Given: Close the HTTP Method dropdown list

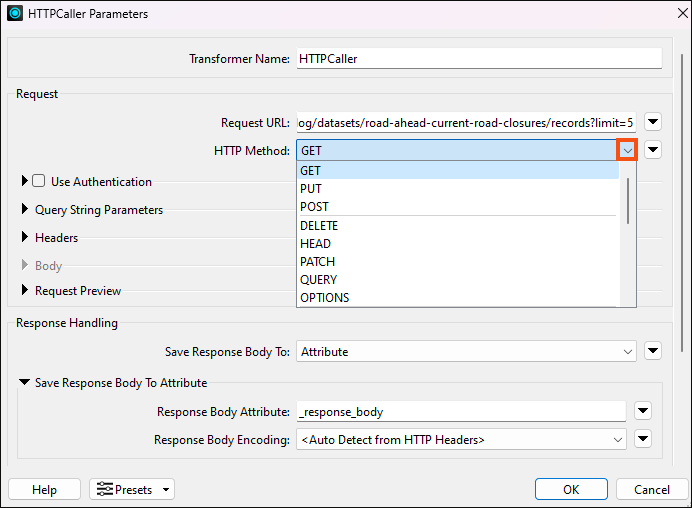Looking at the screenshot, I should pos(627,150).
